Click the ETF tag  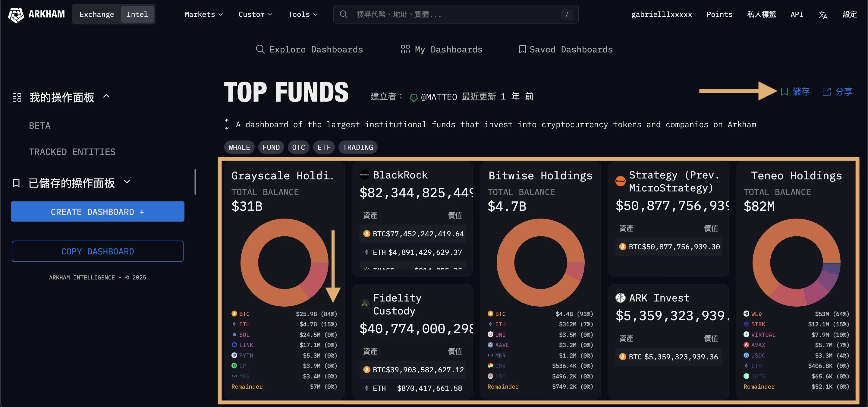coord(324,147)
